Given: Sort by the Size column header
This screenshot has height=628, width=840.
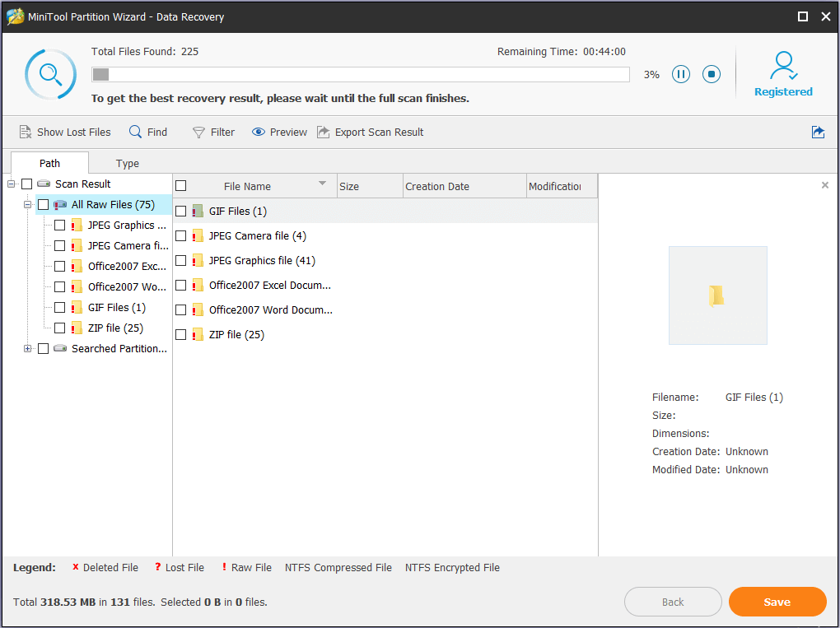Looking at the screenshot, I should coord(370,186).
